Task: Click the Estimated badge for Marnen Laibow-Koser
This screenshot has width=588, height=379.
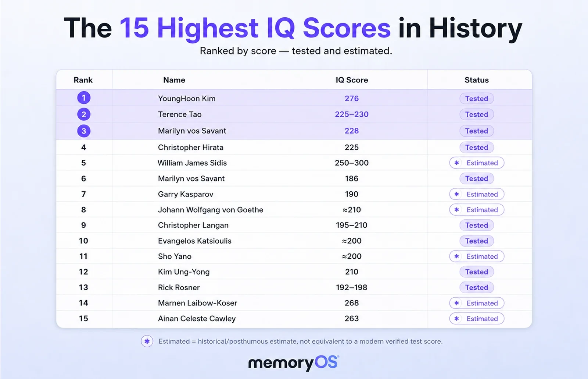Action: click(x=477, y=303)
